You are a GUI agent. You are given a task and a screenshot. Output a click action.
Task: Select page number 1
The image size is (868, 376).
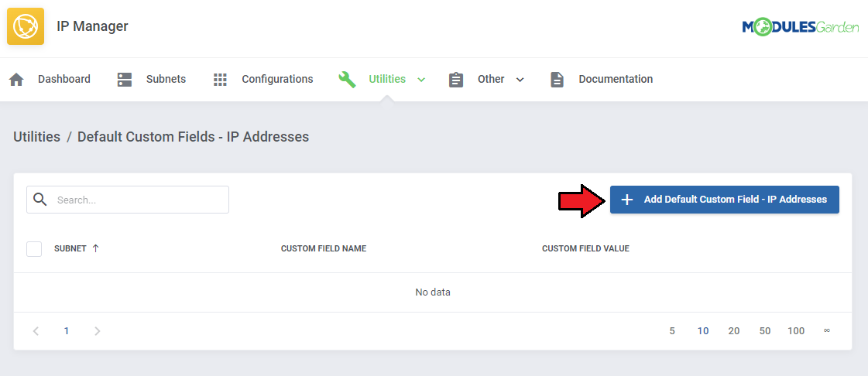click(x=67, y=331)
